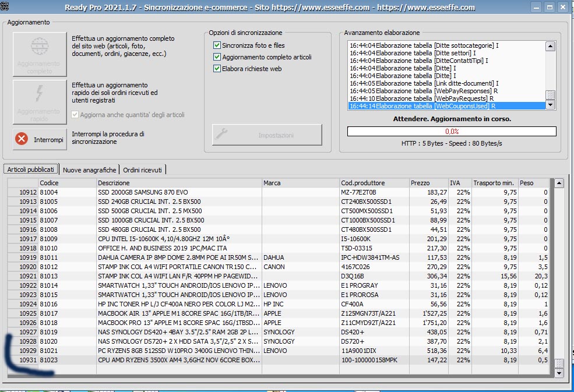Viewport: 574px width, 392px height.
Task: Click the globe Aggiornamento completo button
Action: [x=40, y=54]
